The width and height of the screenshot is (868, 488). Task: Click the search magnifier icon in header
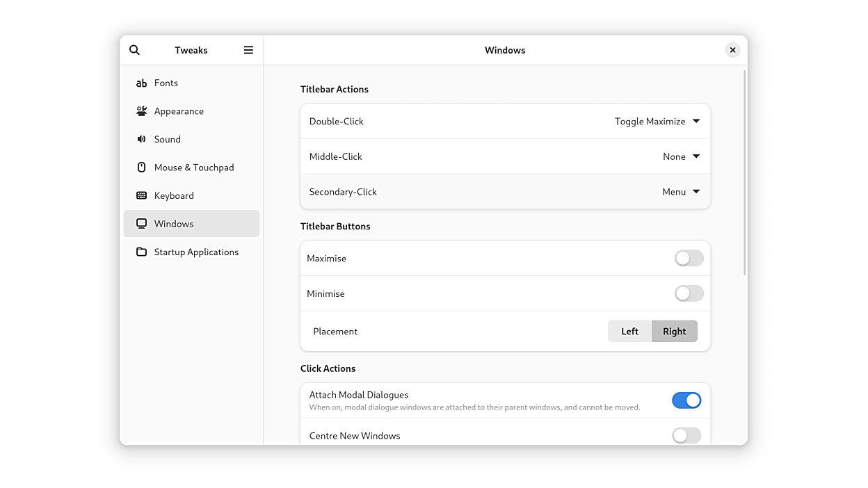click(x=135, y=50)
